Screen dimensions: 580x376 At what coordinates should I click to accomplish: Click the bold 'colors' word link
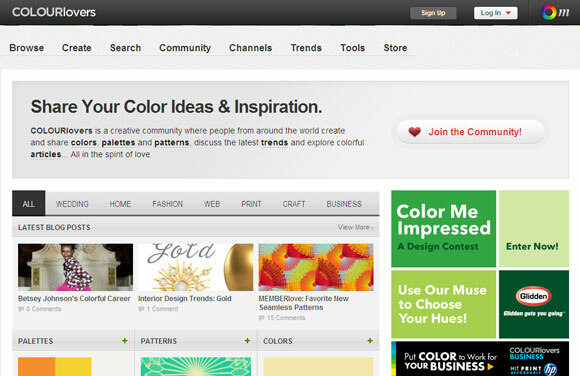tap(84, 143)
